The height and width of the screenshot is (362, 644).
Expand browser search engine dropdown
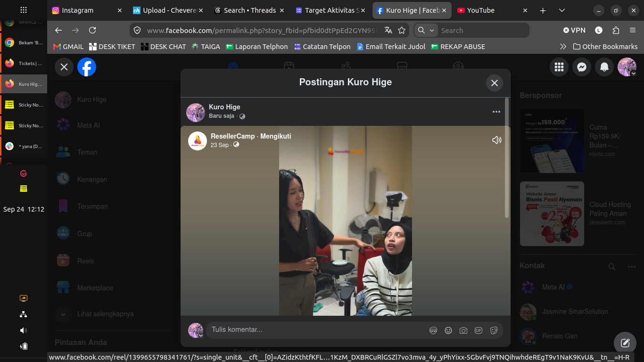426,30
